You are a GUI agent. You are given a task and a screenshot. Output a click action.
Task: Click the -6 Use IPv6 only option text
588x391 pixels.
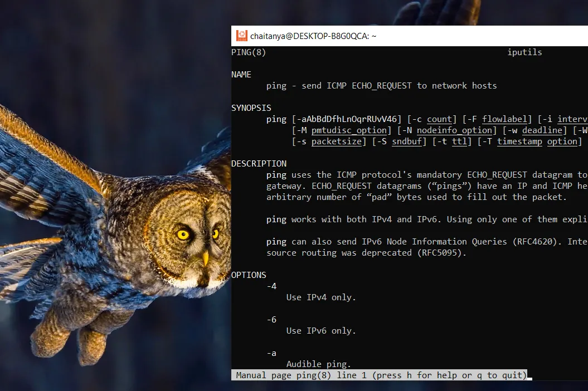tap(321, 330)
